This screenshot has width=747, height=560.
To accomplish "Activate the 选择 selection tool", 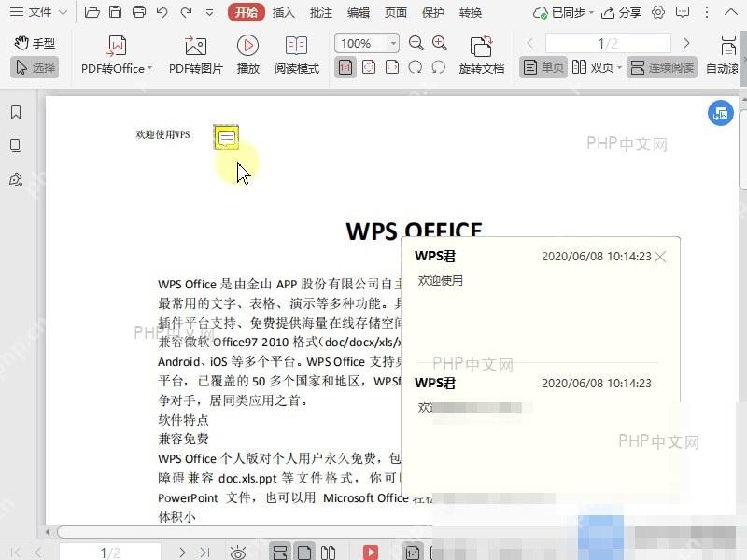I will click(35, 67).
